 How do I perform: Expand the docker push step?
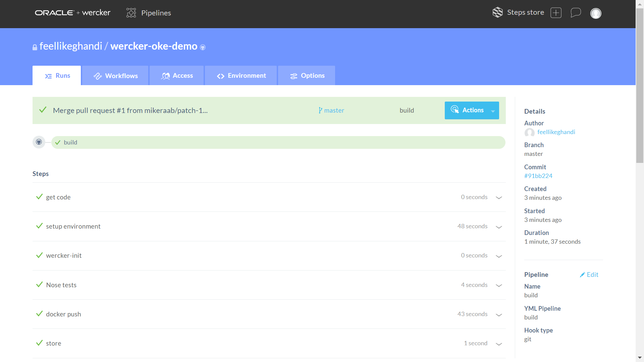499,315
